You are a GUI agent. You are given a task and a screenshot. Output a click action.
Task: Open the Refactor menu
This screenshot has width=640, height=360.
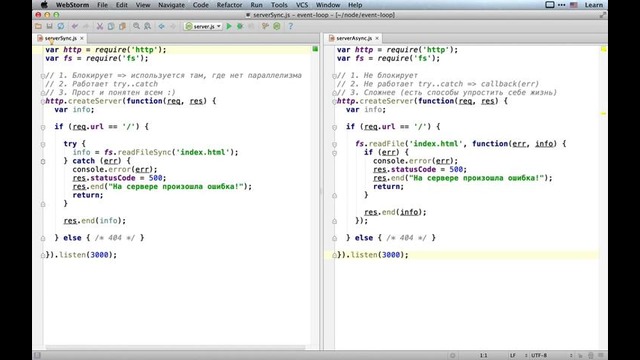[229, 5]
